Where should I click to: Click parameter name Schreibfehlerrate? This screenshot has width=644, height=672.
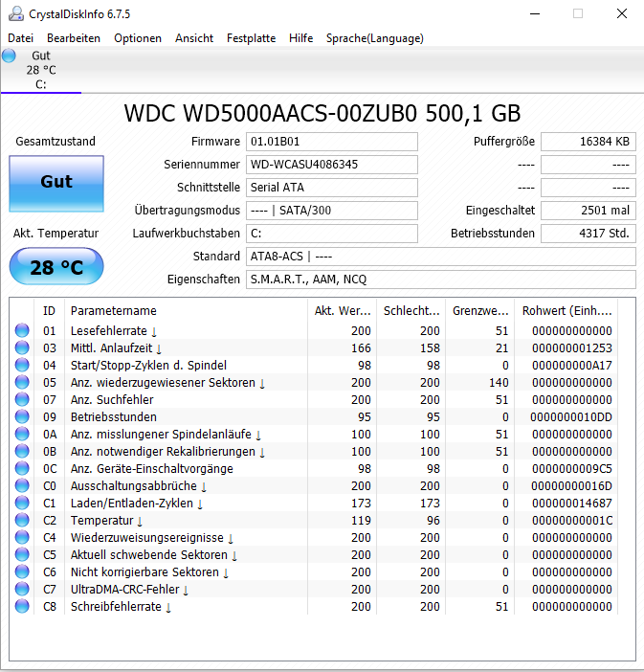(x=116, y=607)
